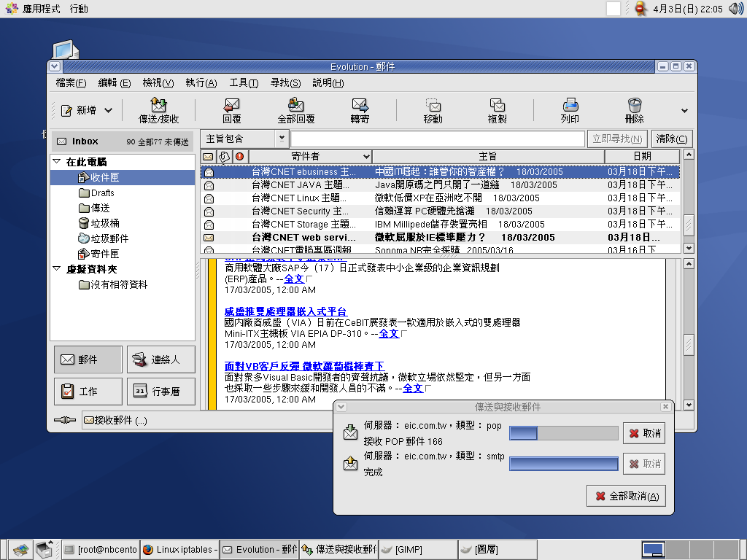The width and height of the screenshot is (747, 560).
Task: Sort by the 寄件者 column header
Action: click(x=310, y=156)
